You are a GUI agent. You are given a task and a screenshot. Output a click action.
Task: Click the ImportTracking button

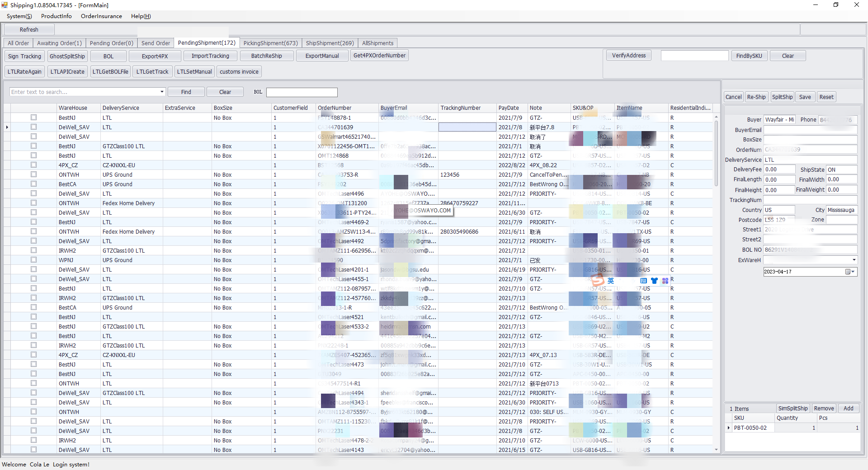210,56
